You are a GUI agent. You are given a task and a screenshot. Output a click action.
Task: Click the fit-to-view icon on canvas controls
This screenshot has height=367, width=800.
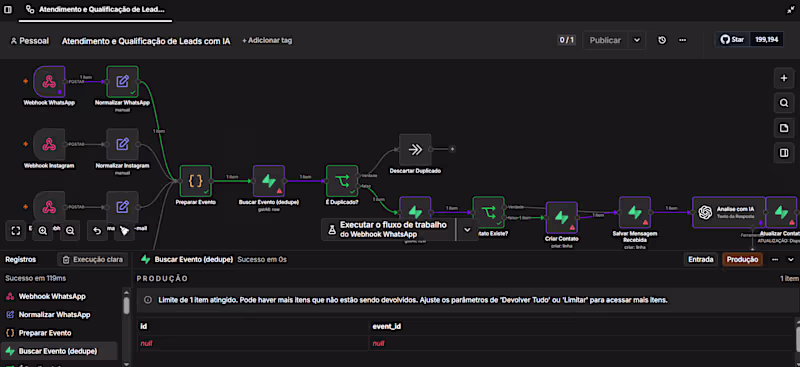16,231
